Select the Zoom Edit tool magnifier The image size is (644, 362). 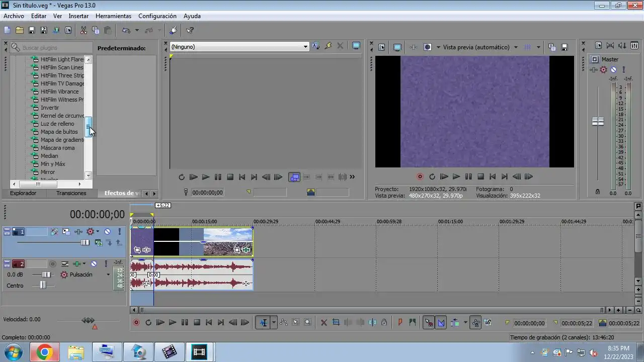click(307, 323)
